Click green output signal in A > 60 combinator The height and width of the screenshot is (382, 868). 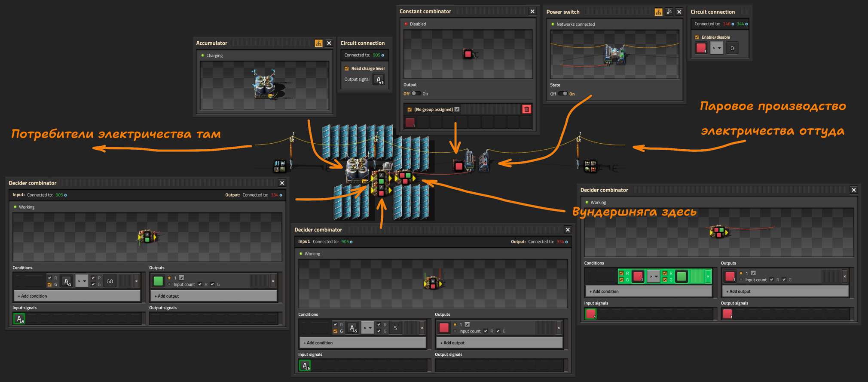(158, 281)
